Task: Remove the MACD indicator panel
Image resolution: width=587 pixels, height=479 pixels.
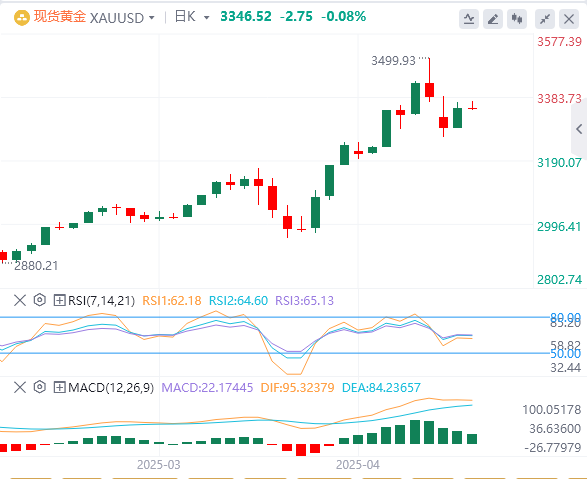Action: [20, 387]
